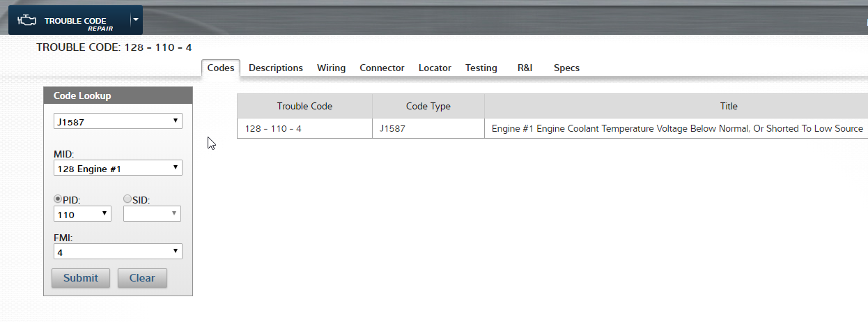This screenshot has width=868, height=322.
Task: Select the 128 - 110 - 4 table cell
Action: 304,128
